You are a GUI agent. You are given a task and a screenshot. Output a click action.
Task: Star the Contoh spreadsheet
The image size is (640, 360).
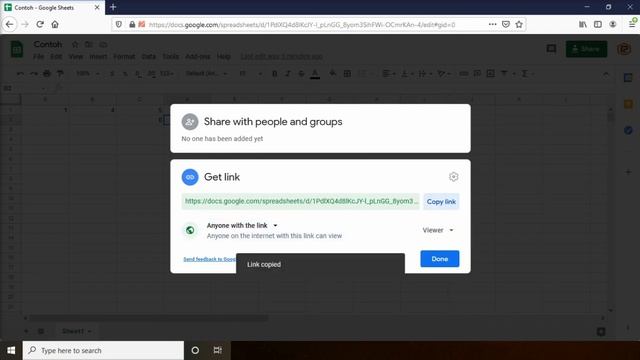point(75,44)
